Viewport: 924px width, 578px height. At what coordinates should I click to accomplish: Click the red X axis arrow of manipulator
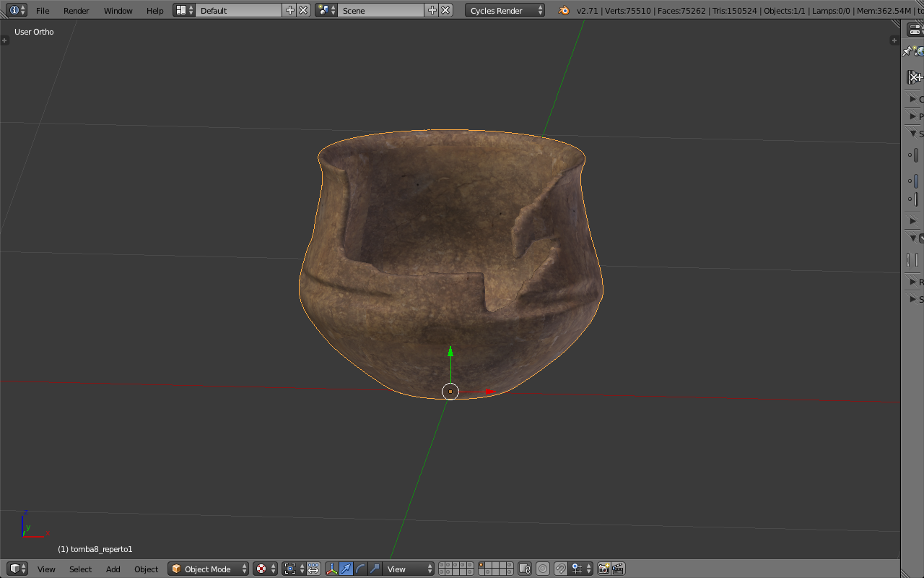(x=489, y=392)
